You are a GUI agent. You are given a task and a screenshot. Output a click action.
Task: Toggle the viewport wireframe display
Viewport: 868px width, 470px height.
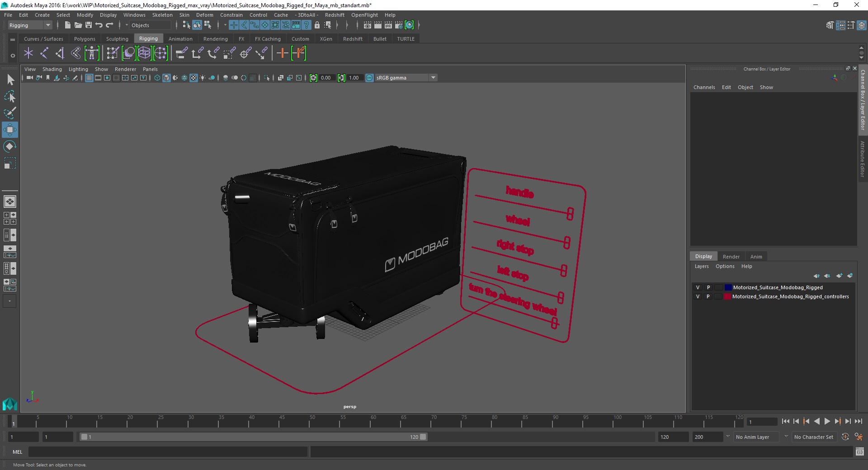pos(157,78)
